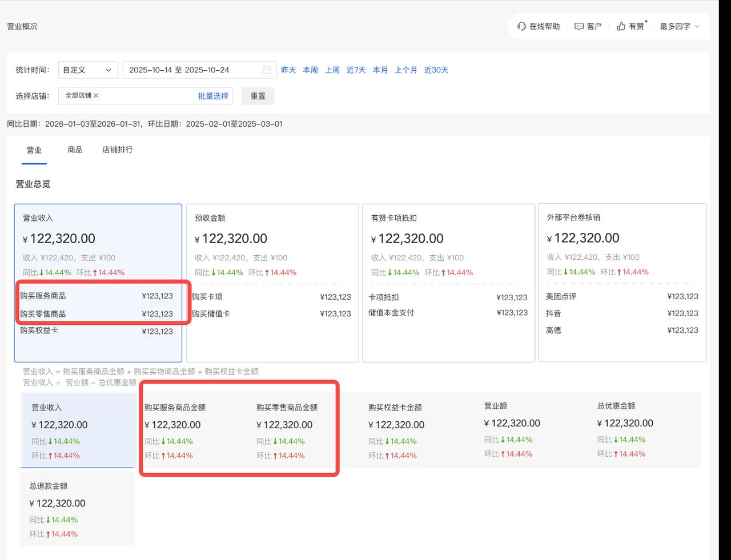Switch to the 店铺排行 tab
This screenshot has height=560, width=731.
(118, 150)
